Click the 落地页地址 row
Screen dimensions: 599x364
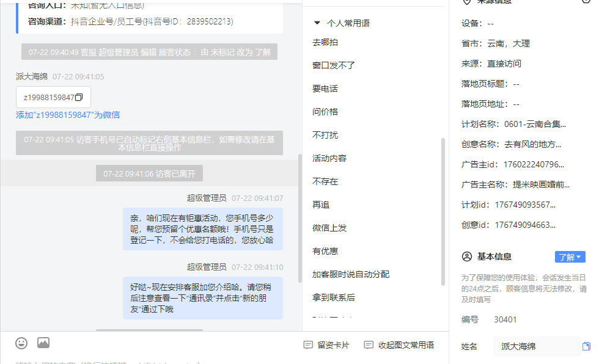(490, 104)
